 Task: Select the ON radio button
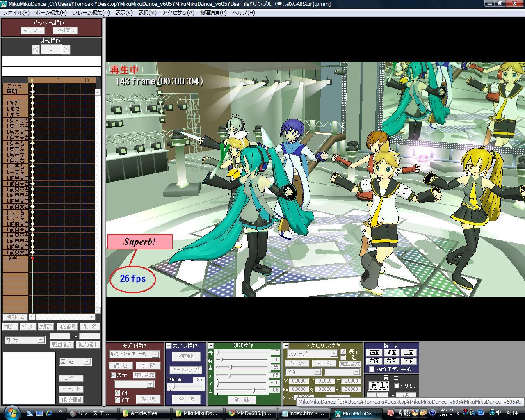click(x=118, y=393)
